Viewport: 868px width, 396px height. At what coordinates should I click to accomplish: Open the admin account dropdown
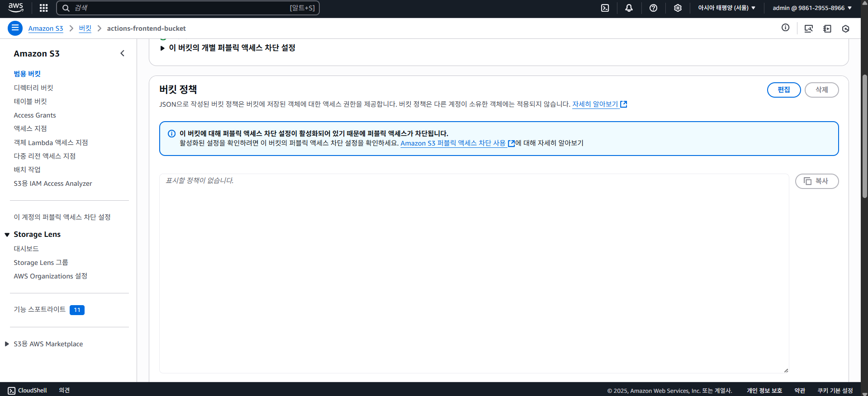click(x=812, y=8)
